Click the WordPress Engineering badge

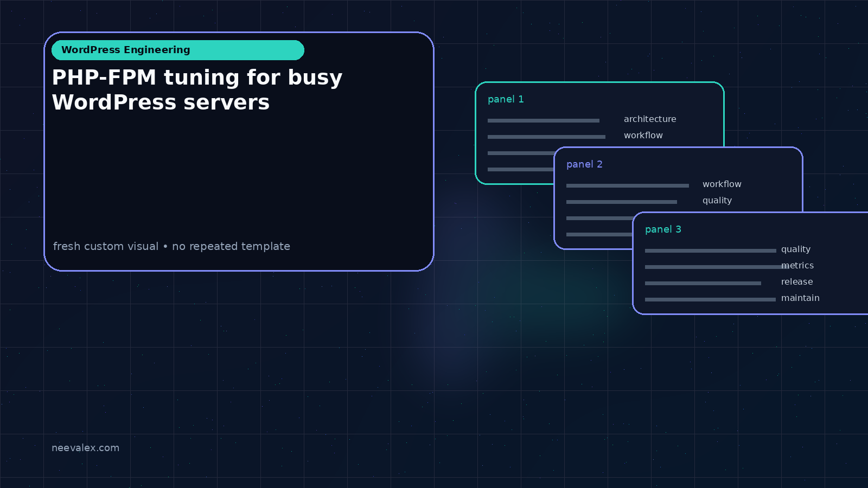(178, 50)
